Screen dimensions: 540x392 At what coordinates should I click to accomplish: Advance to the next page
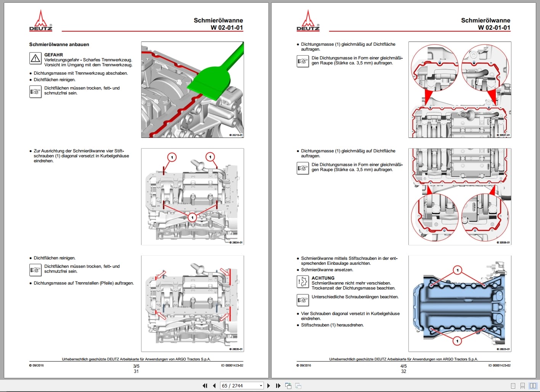pyautogui.click(x=268, y=386)
